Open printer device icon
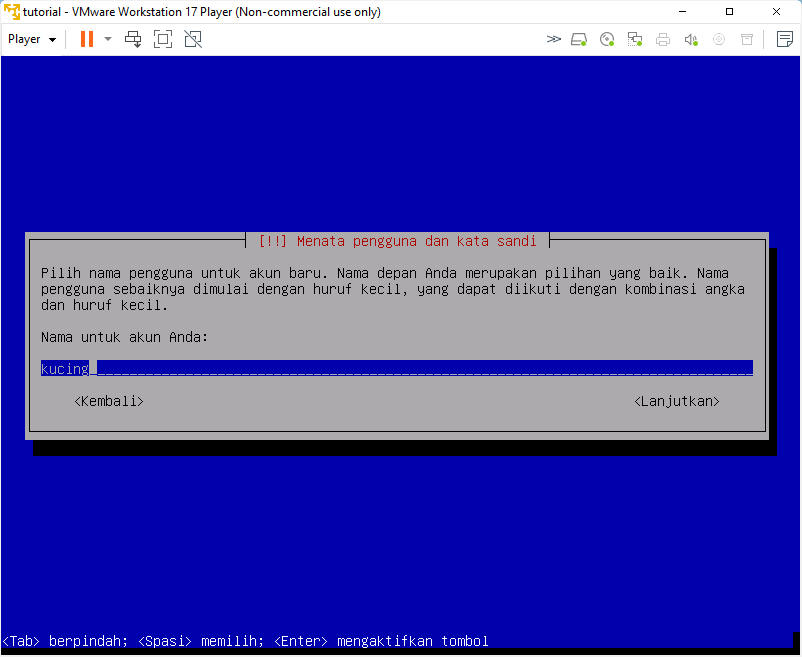 [x=663, y=39]
